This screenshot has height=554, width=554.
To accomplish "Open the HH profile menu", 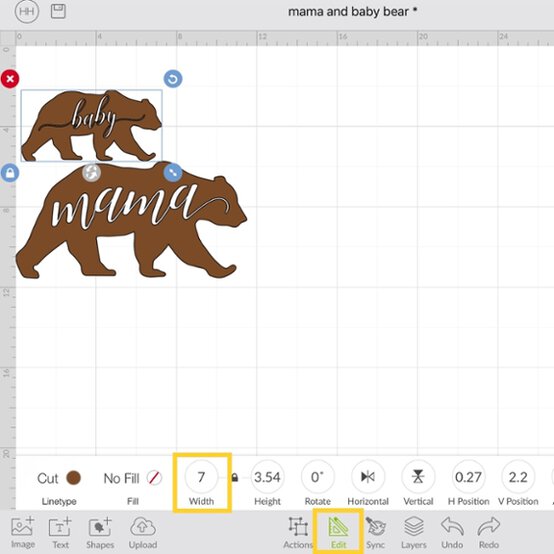I will tap(27, 12).
